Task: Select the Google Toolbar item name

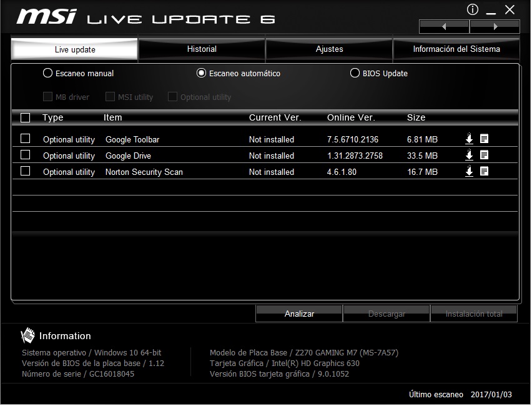Action: [132, 139]
